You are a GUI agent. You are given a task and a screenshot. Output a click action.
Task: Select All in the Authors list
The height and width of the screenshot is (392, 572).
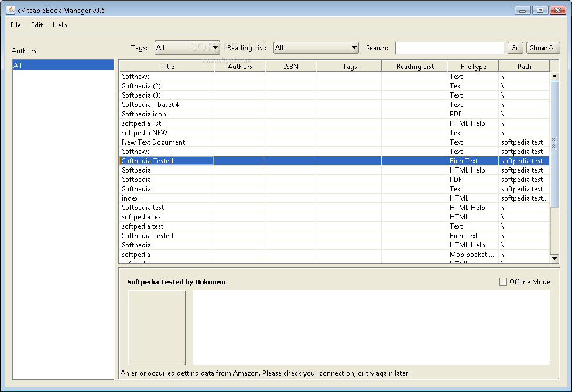(63, 65)
